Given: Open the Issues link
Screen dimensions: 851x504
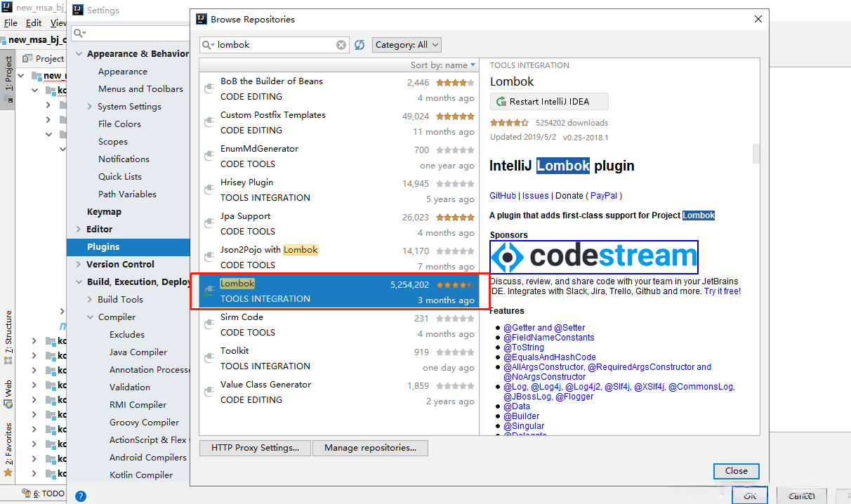Looking at the screenshot, I should click(536, 196).
